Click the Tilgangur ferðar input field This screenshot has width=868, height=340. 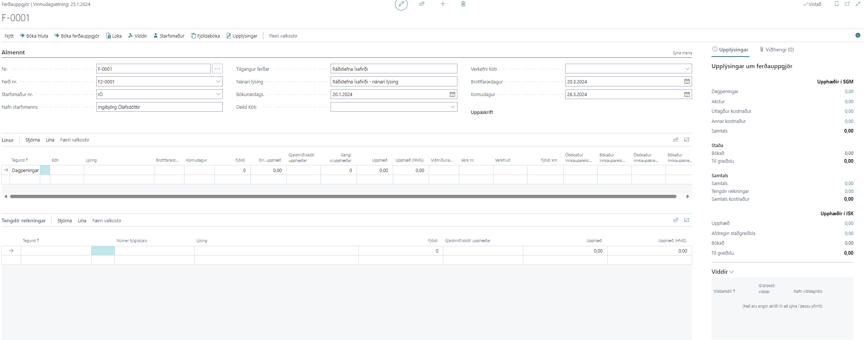pos(393,69)
